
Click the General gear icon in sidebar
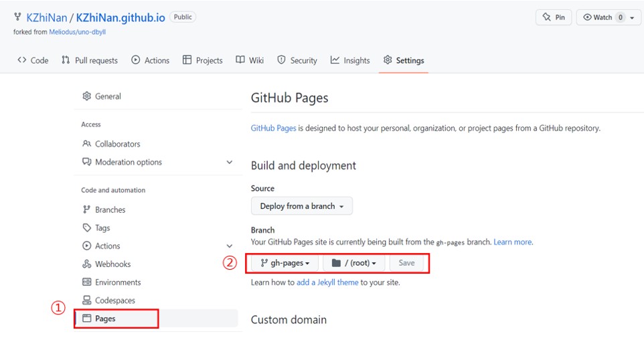[86, 96]
